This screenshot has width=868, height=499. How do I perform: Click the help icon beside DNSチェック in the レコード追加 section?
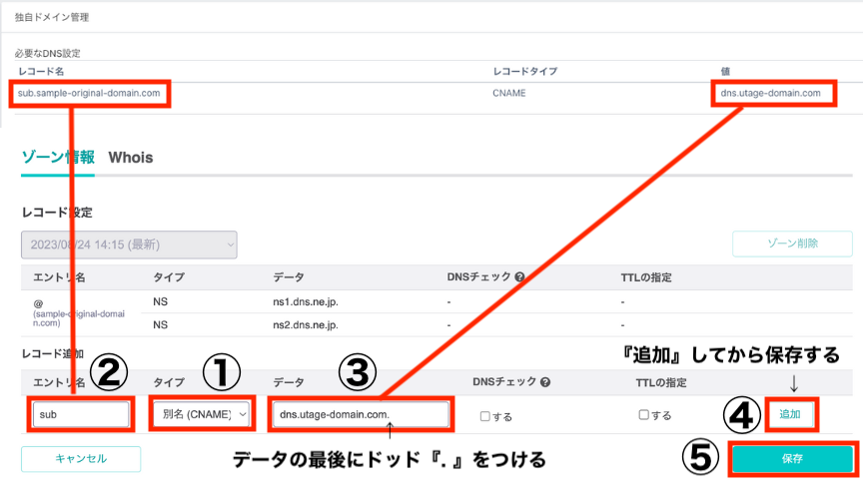click(545, 382)
